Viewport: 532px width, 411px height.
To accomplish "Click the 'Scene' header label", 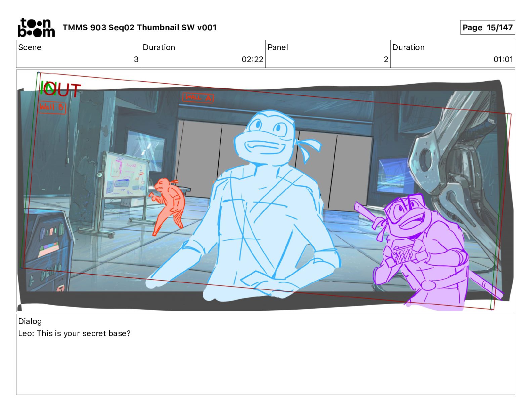I will pos(30,47).
